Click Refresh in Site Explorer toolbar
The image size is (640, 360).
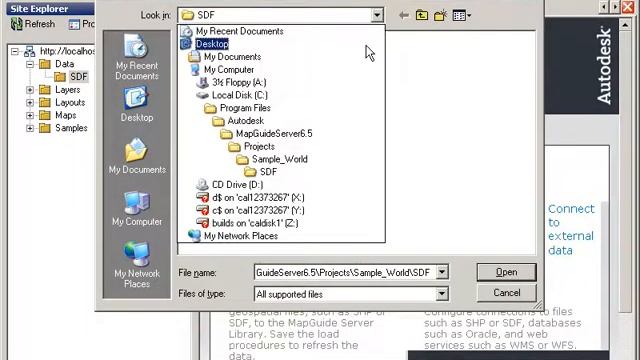(33, 24)
